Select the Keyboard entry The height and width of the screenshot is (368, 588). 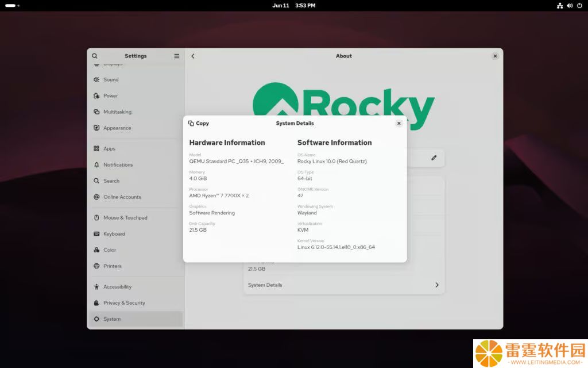tap(137, 234)
